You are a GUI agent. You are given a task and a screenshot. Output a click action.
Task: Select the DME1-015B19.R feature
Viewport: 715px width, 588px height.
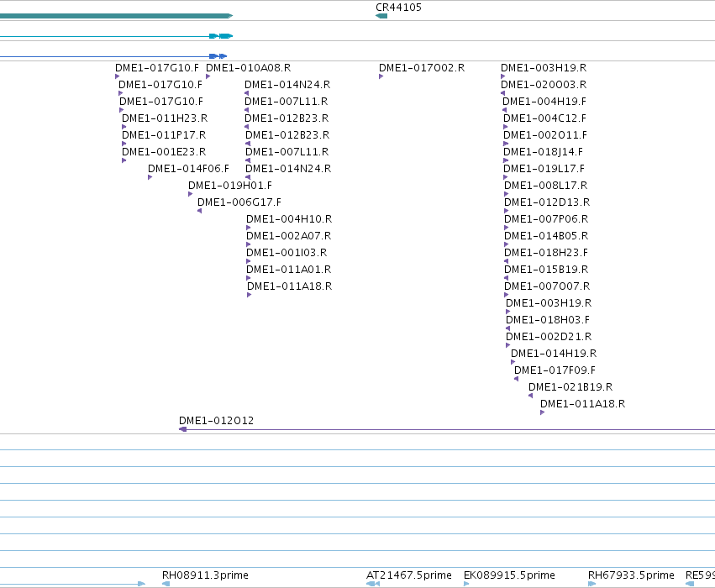coord(546,270)
